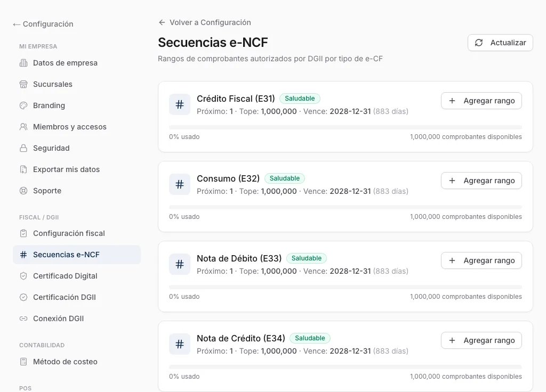Click Agregar rango for Nota de Crédito (E34)
Image resolution: width=546 pixels, height=392 pixels.
point(481,340)
